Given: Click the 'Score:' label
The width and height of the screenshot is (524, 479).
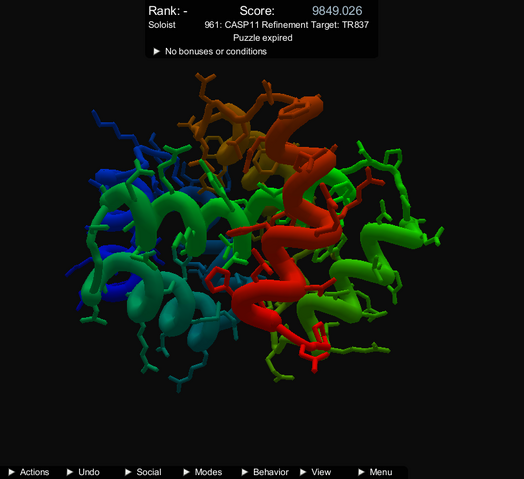Looking at the screenshot, I should (x=257, y=11).
